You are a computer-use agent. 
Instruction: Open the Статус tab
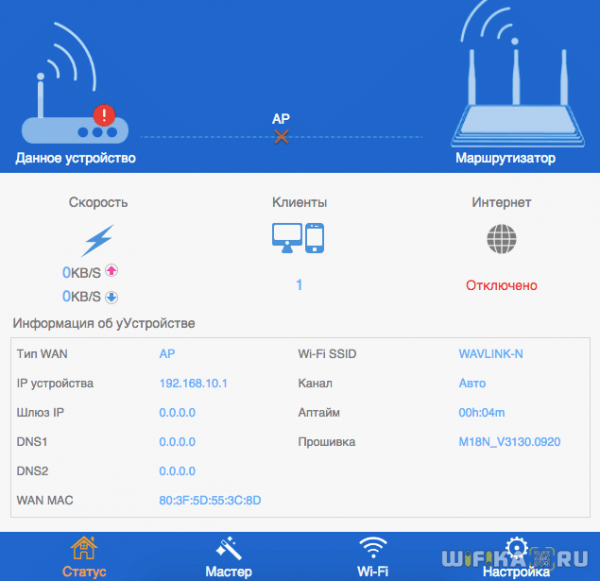84,557
